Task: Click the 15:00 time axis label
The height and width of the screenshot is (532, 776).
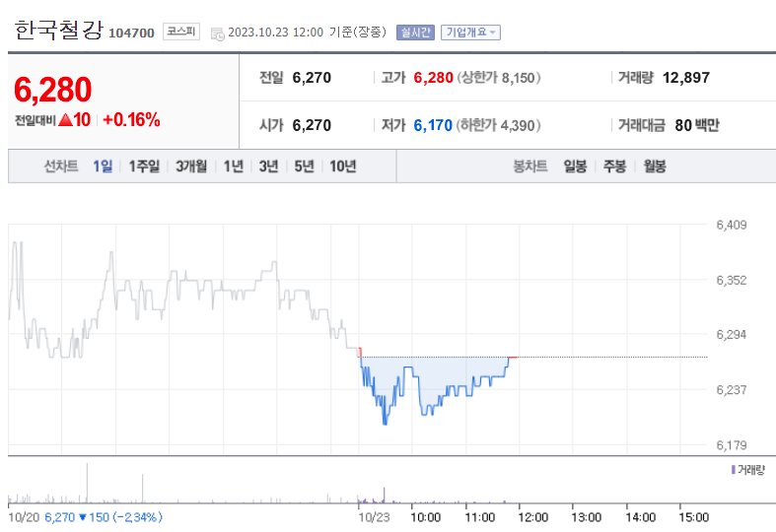Action: 693,517
